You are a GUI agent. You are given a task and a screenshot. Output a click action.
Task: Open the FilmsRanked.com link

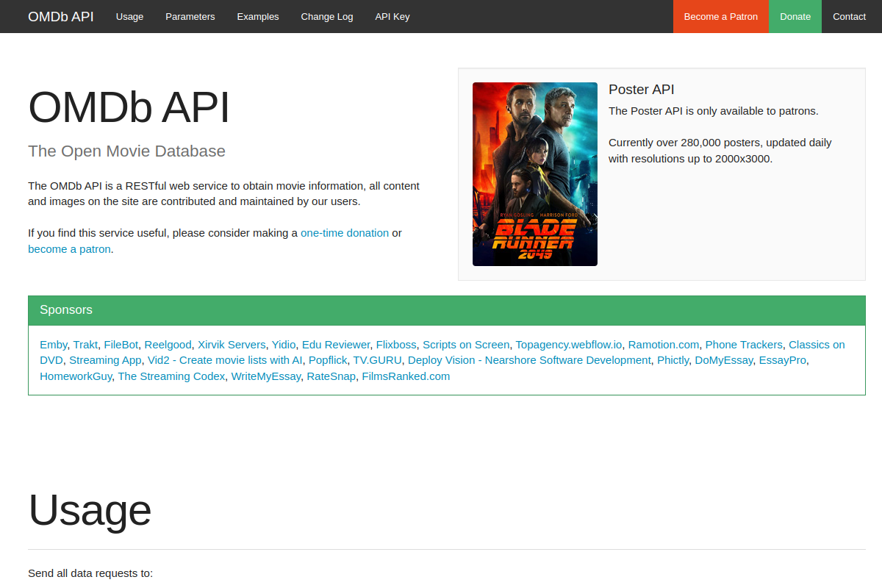tap(406, 376)
